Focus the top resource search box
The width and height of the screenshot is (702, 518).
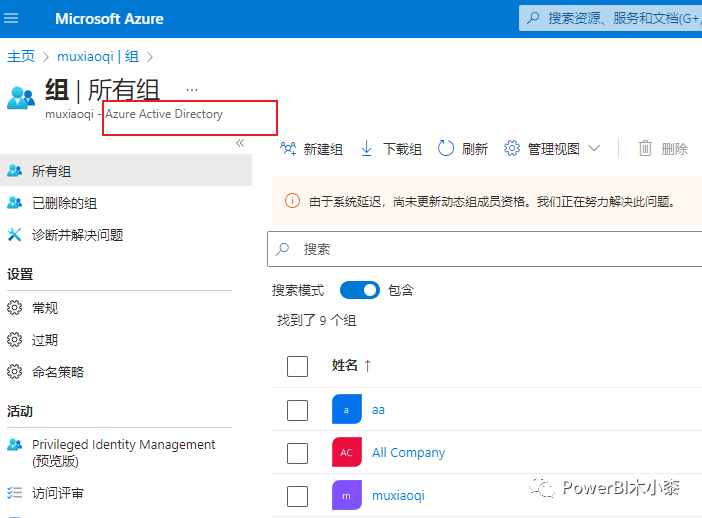610,18
